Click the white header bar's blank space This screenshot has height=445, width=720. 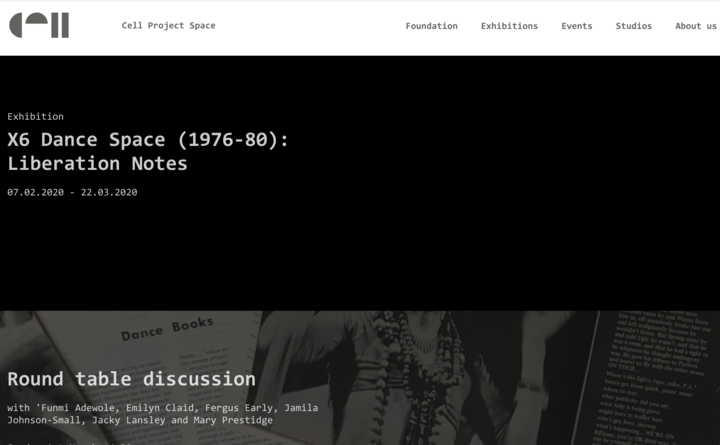tap(310, 26)
